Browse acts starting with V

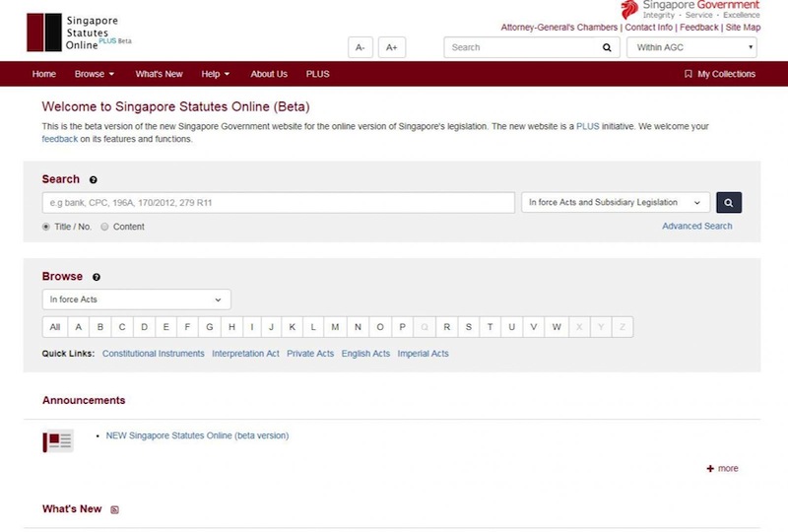tap(534, 327)
